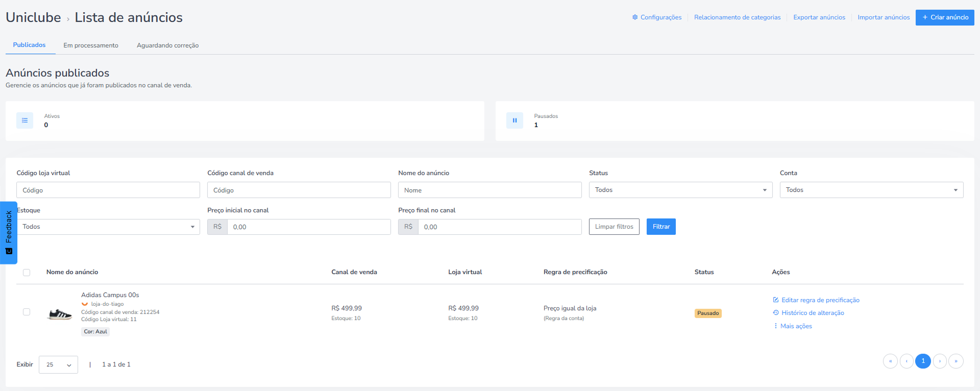Click the Ativos list icon
The width and height of the screenshot is (980, 391).
[x=24, y=120]
